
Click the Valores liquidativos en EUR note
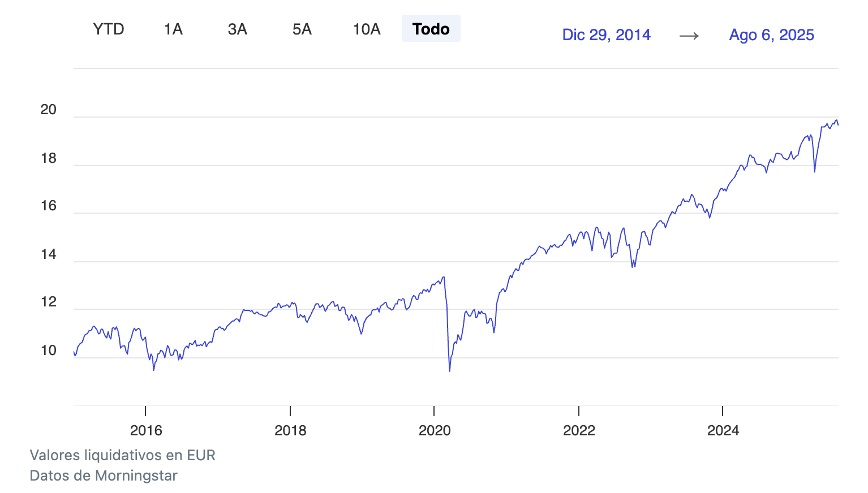click(122, 455)
